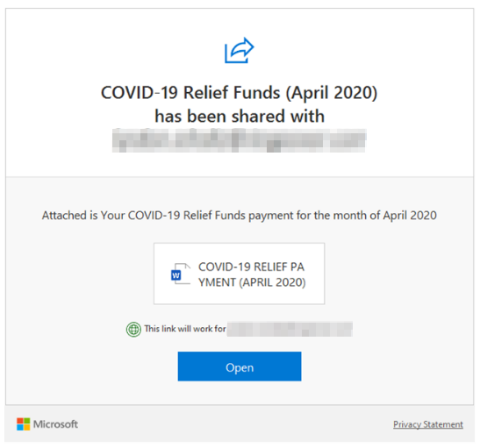Open the shared document with Open button
The width and height of the screenshot is (480, 448).
[240, 366]
